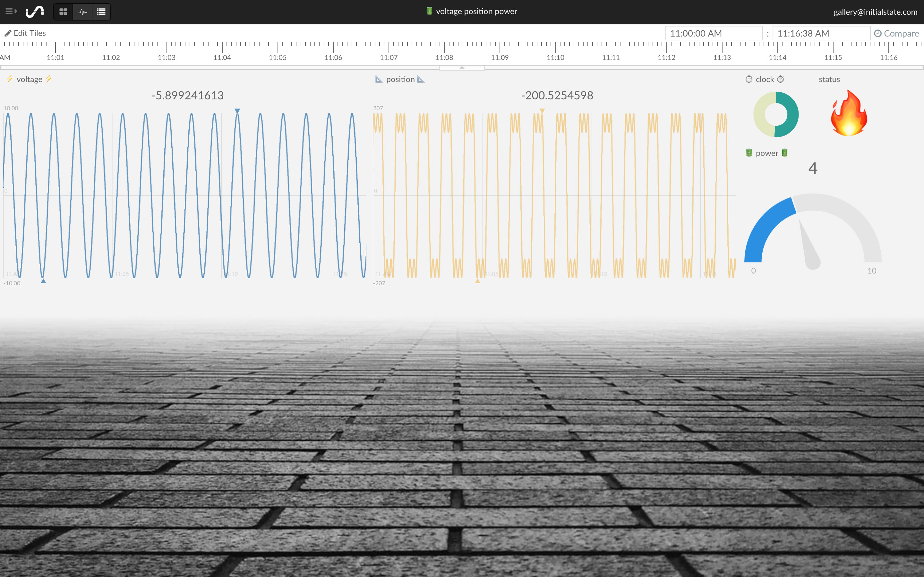
Task: Collapse the timeline using small arrow handle
Action: 462,68
